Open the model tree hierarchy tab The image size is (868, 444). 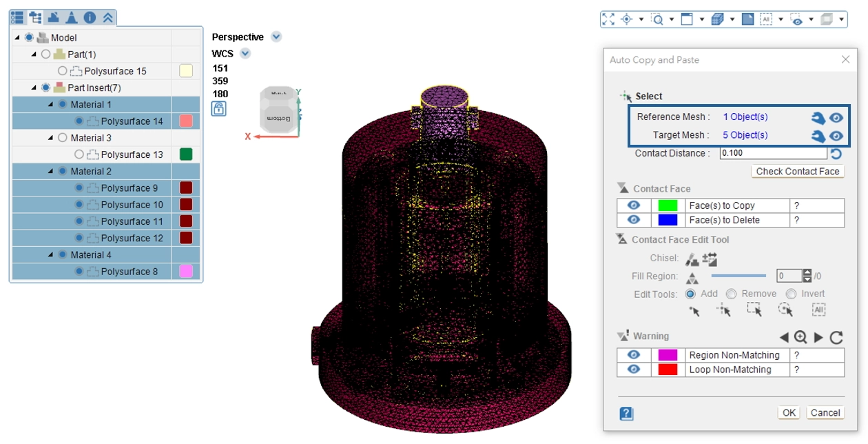(x=35, y=17)
